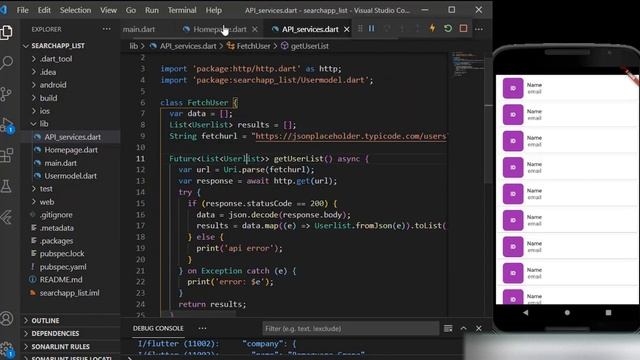Click the code minimap preview
The width and height of the screenshot is (640, 360).
pyautogui.click(x=468, y=65)
